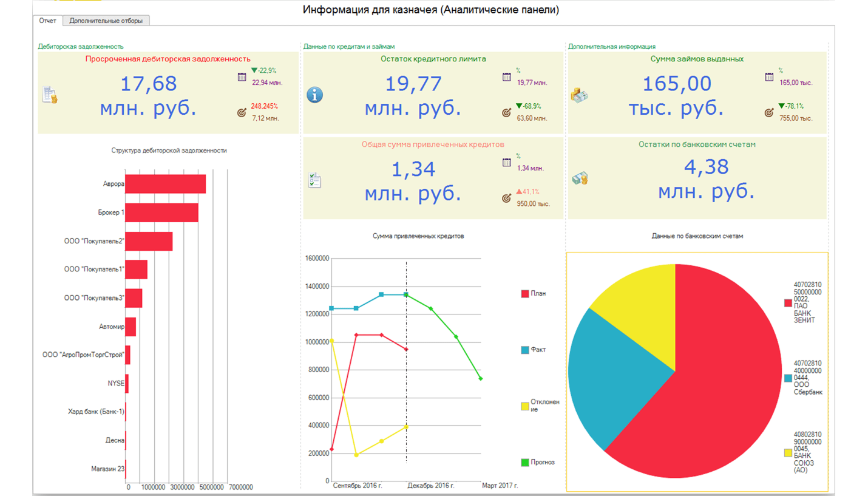Click the green Прогноз legend swatch
868x496 pixels.
point(525,463)
